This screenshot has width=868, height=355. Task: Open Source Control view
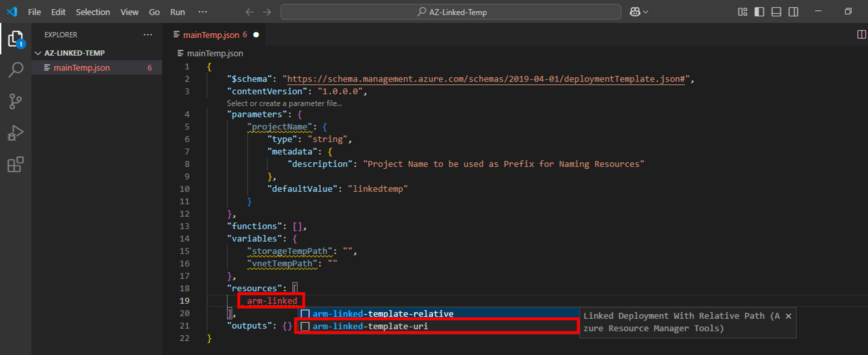(15, 101)
